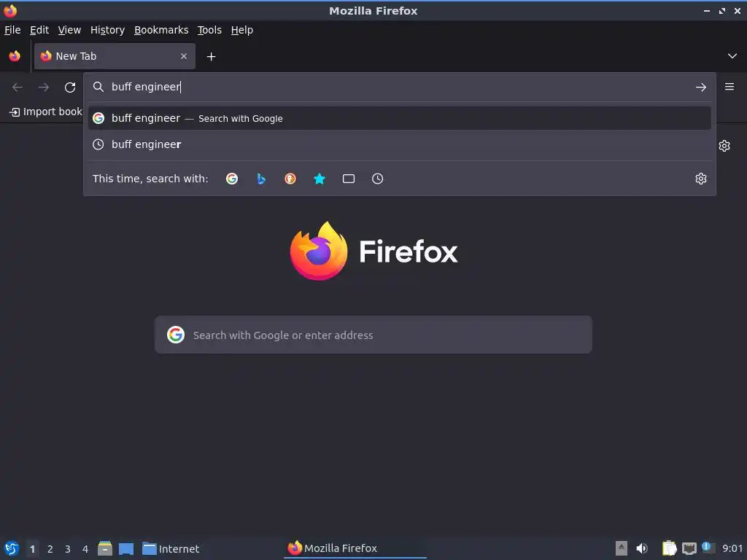Open the Firefox hamburger application menu
This screenshot has width=747, height=560.
729,87
